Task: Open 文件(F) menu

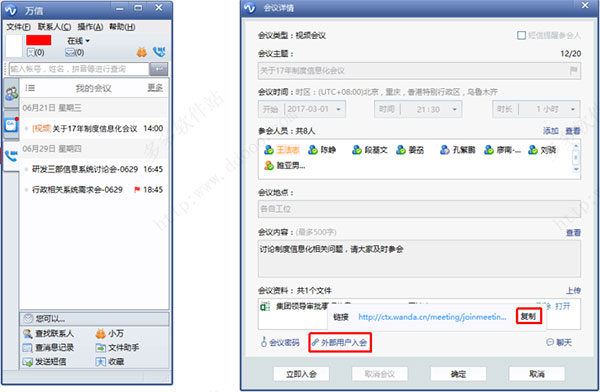Action: tap(18, 27)
